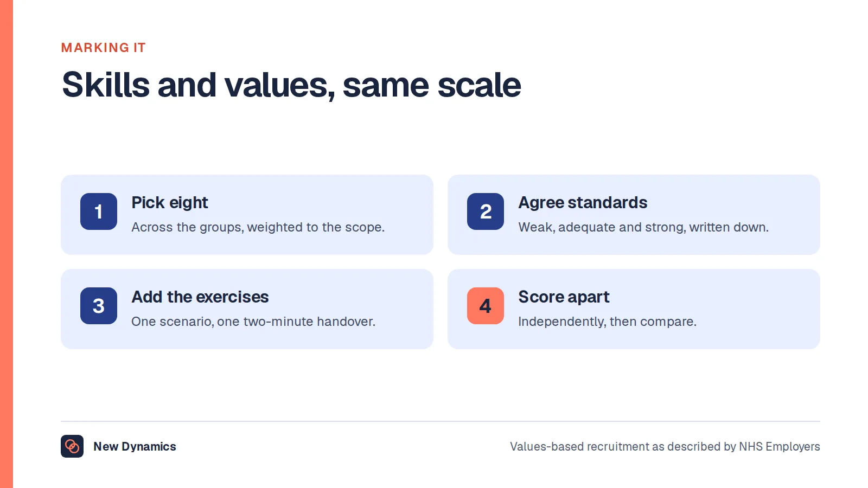Click the 'Score apart' card heading
The height and width of the screenshot is (488, 868).
point(564,297)
